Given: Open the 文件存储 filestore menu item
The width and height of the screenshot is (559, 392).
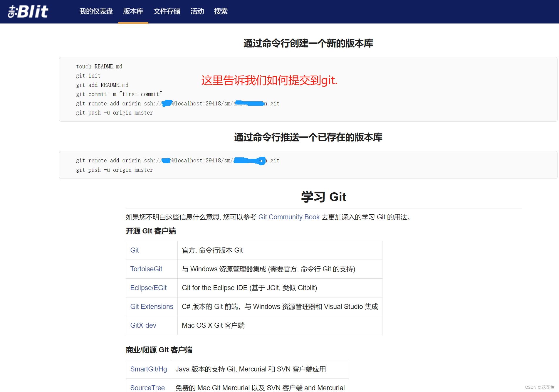Looking at the screenshot, I should pos(167,11).
